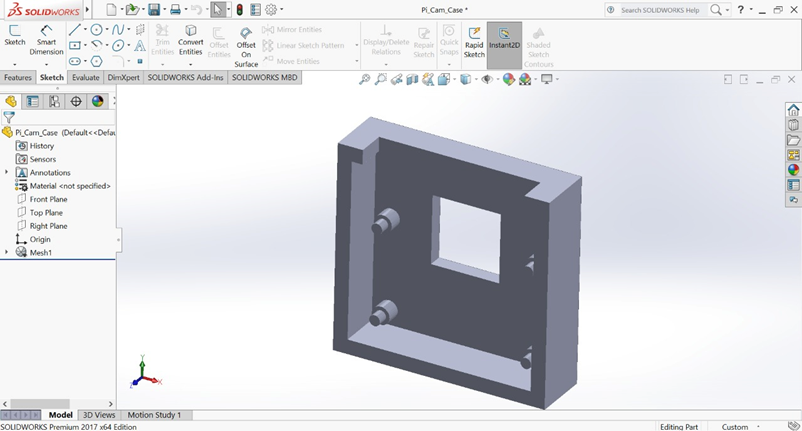Image resolution: width=802 pixels, height=431 pixels.
Task: Click the Sketch tool button
Action: click(15, 35)
